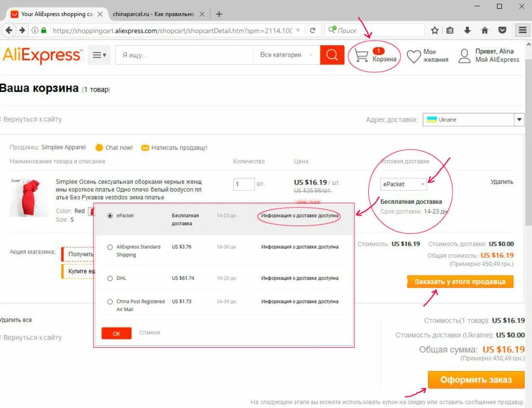Open a new tab with plus icon
The width and height of the screenshot is (532, 408).
[219, 14]
